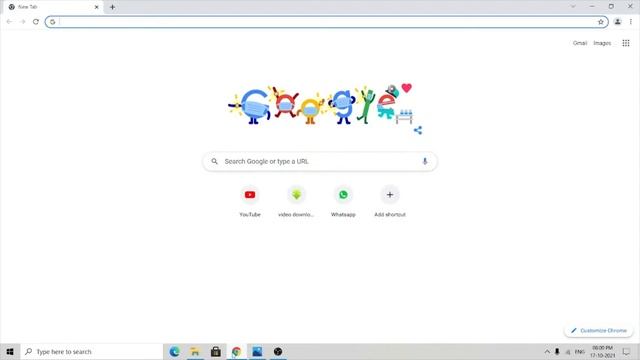Screen dimensions: 640x360
Task: Open Microsoft Store from the taskbar
Action: tap(216, 351)
